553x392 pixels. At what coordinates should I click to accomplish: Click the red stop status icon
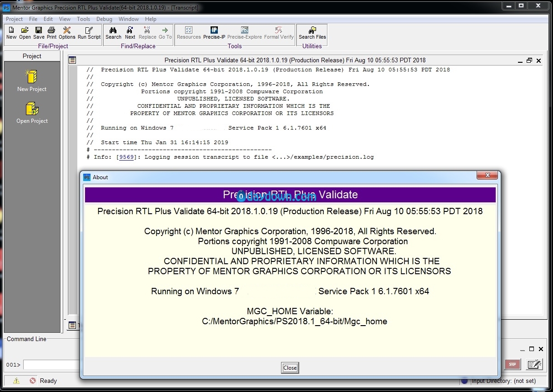coord(33,381)
